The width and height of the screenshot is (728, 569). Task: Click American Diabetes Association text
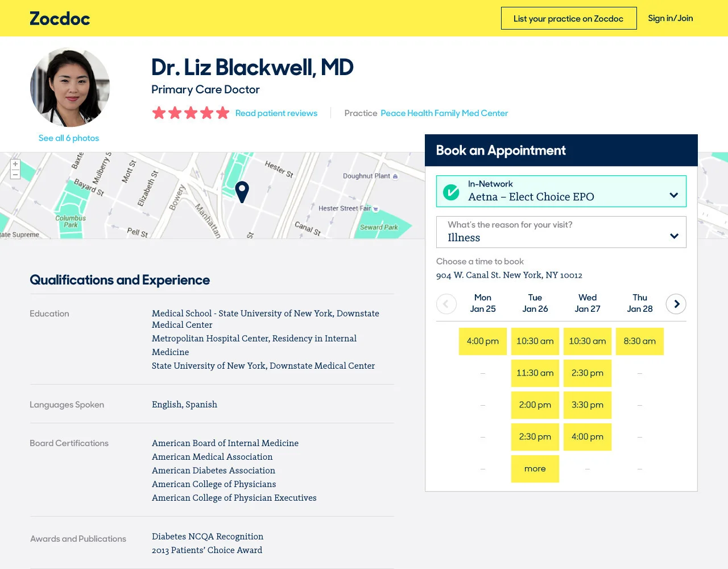click(213, 471)
